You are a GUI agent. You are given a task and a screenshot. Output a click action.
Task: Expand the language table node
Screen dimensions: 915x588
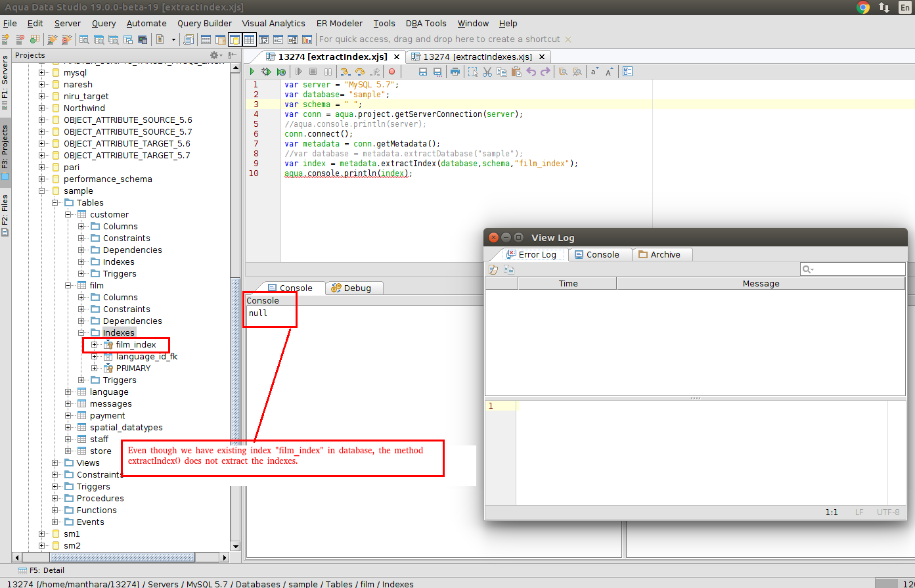68,392
